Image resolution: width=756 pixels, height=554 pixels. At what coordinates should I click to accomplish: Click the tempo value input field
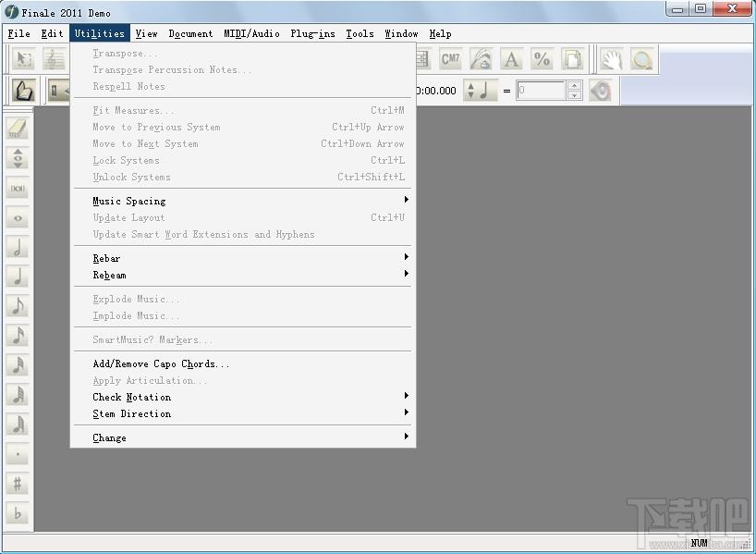tap(541, 91)
